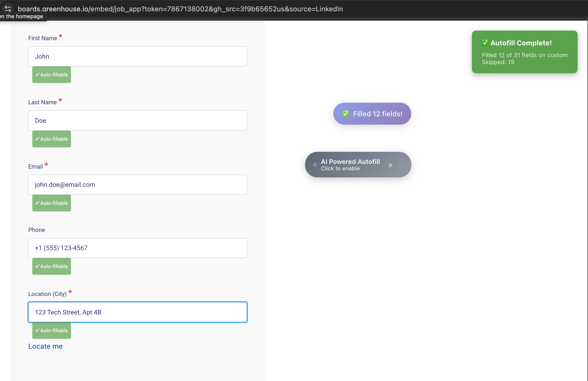Click the checkmark icon in Autofill Complete toast
588x381 pixels.
coord(485,43)
